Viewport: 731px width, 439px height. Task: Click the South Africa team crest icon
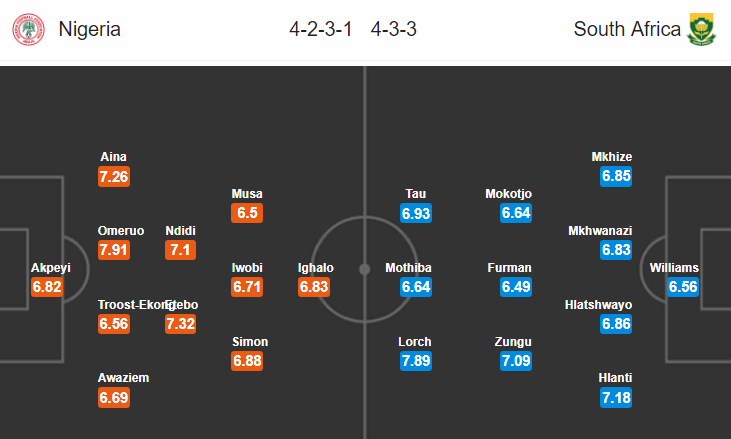point(702,29)
